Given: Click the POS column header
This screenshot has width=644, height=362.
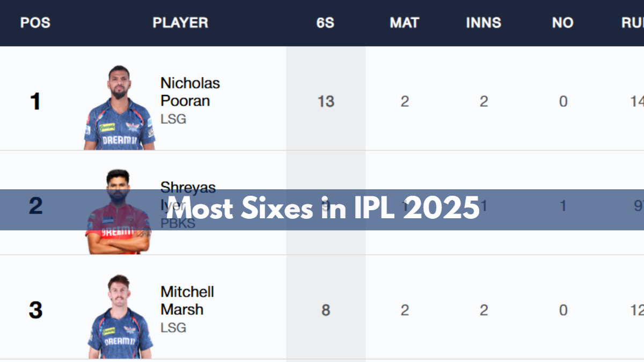Looking at the screenshot, I should pos(35,23).
